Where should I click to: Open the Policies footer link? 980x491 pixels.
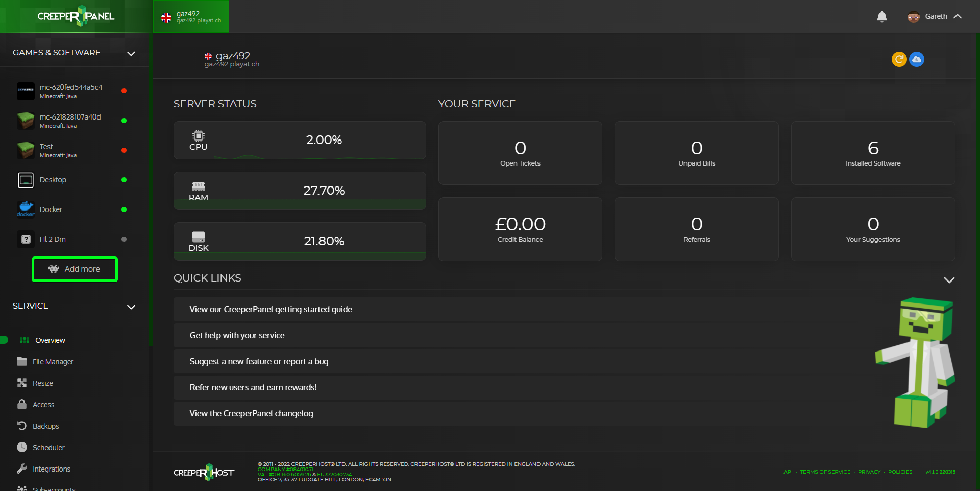(x=900, y=472)
